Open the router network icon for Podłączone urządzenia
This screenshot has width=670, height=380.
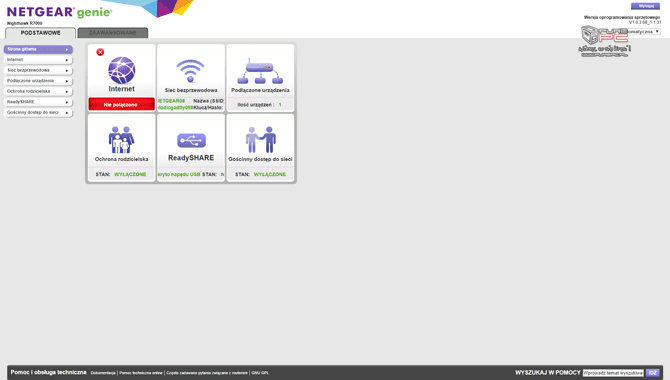(260, 71)
